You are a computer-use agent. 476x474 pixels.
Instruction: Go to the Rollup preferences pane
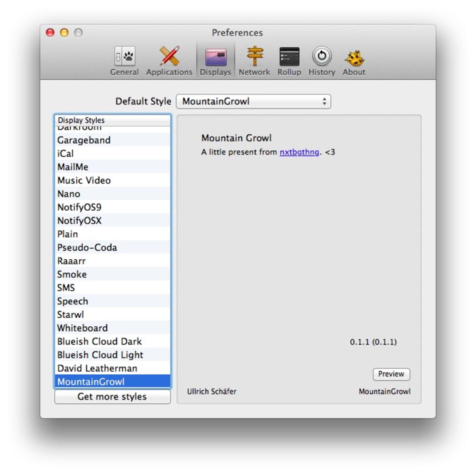pos(289,60)
